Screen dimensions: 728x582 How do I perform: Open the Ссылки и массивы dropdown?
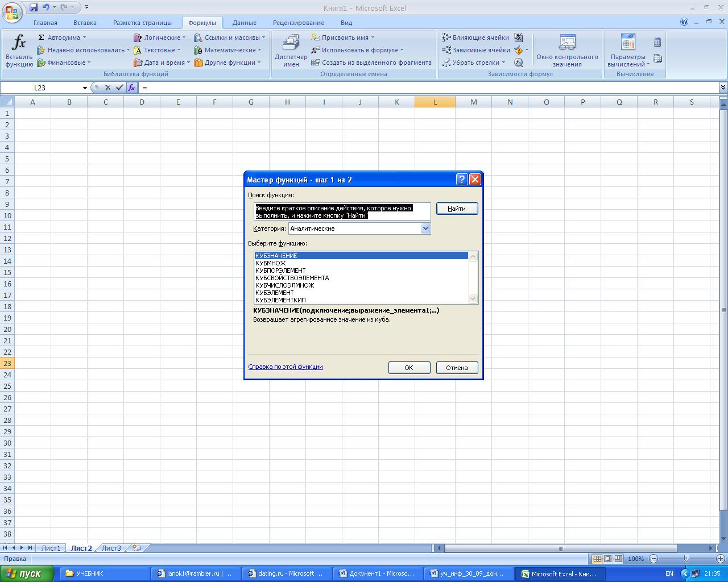(229, 38)
